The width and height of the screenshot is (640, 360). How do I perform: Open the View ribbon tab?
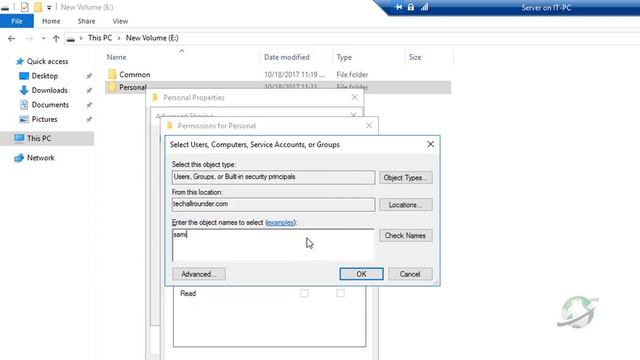pyautogui.click(x=120, y=21)
